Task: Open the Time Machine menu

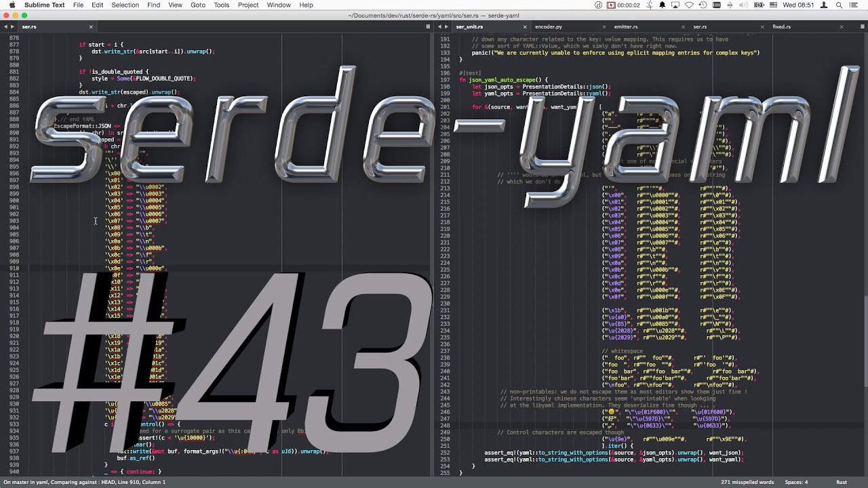Action: coord(703,5)
